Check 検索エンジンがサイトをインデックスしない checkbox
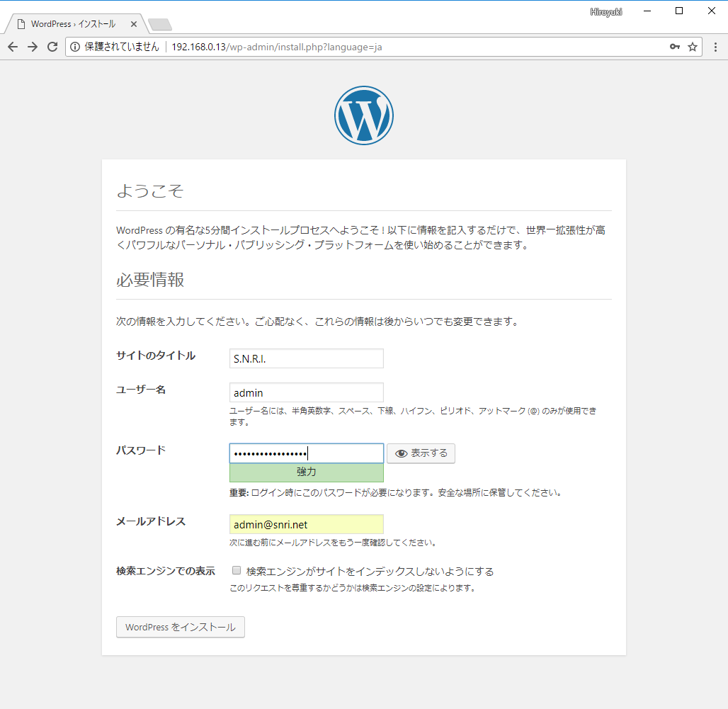This screenshot has height=709, width=728. [x=237, y=570]
